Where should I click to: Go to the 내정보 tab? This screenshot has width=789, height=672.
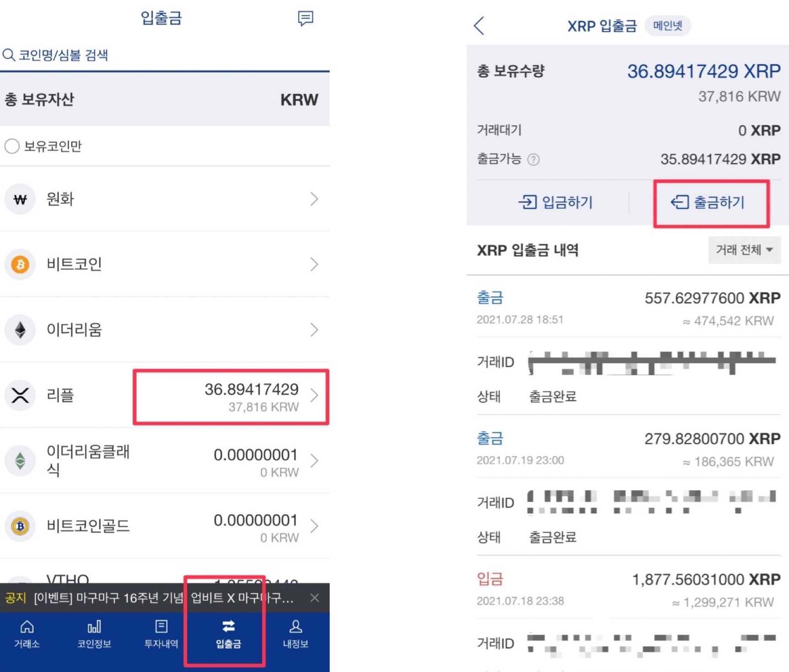point(295,634)
